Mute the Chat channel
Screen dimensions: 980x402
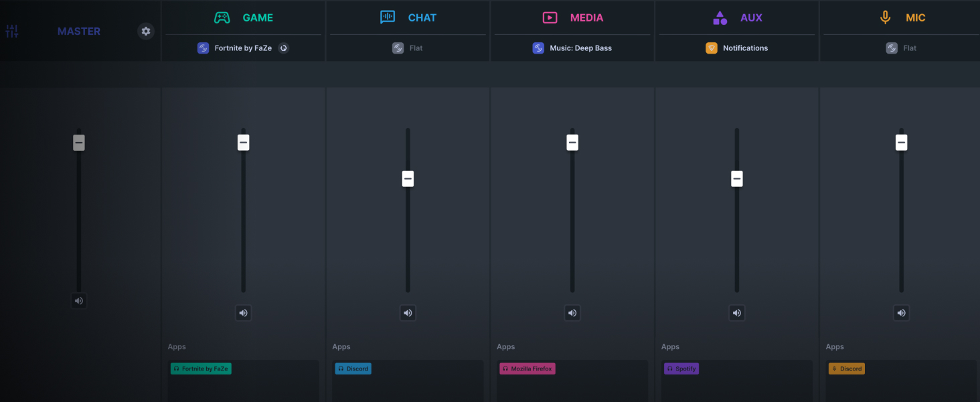[408, 313]
